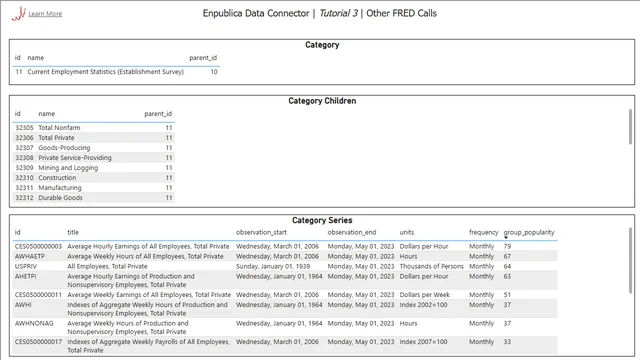Click series id AHETPI
This screenshot has width=640, height=360.
point(25,276)
